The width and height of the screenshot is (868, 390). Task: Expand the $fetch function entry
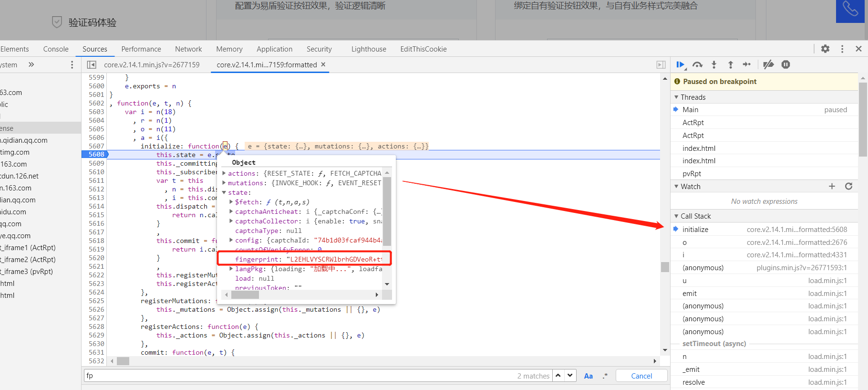tap(231, 202)
